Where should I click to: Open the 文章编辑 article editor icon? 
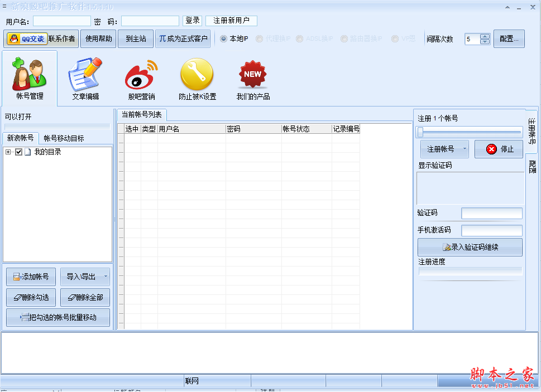[85, 75]
